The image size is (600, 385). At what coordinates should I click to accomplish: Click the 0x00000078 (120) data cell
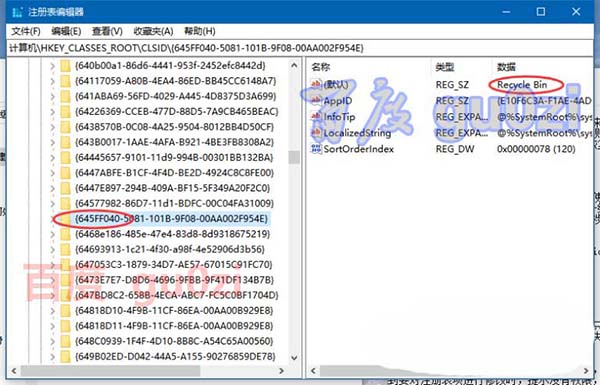(x=536, y=149)
